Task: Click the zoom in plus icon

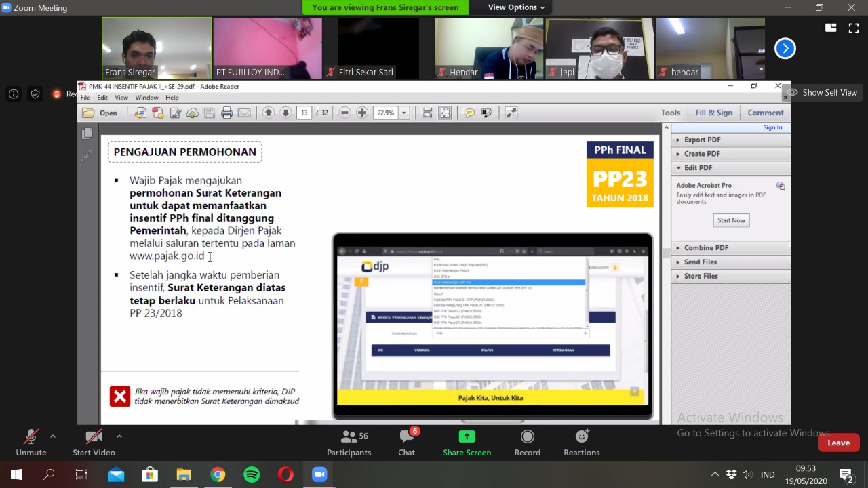Action: coord(362,113)
